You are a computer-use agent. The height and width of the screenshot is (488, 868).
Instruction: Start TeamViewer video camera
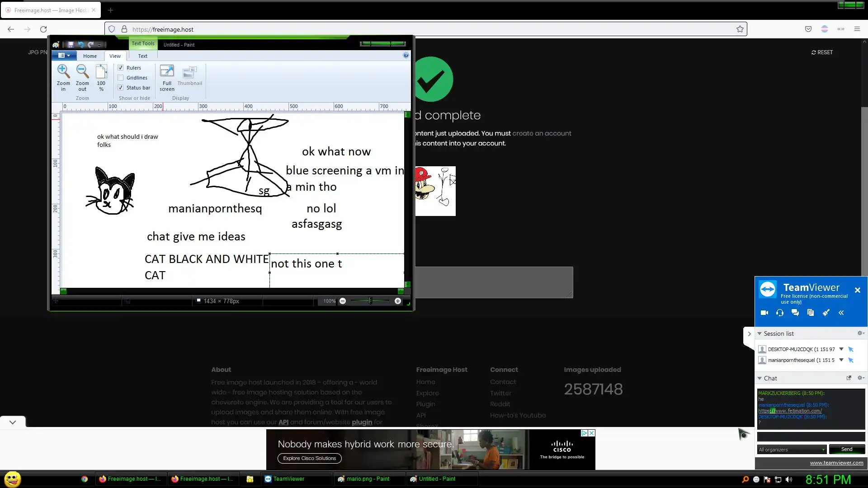(x=764, y=313)
